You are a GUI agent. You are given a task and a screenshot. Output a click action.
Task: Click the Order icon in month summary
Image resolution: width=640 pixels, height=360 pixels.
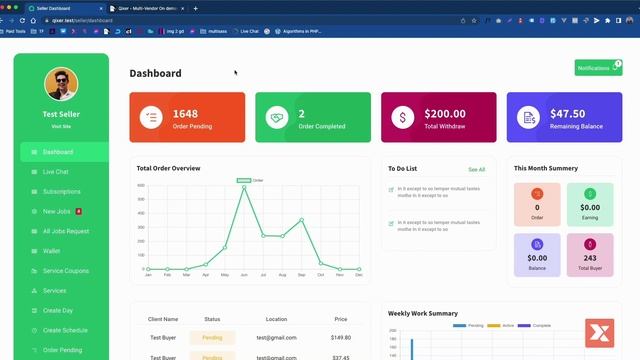point(537,194)
